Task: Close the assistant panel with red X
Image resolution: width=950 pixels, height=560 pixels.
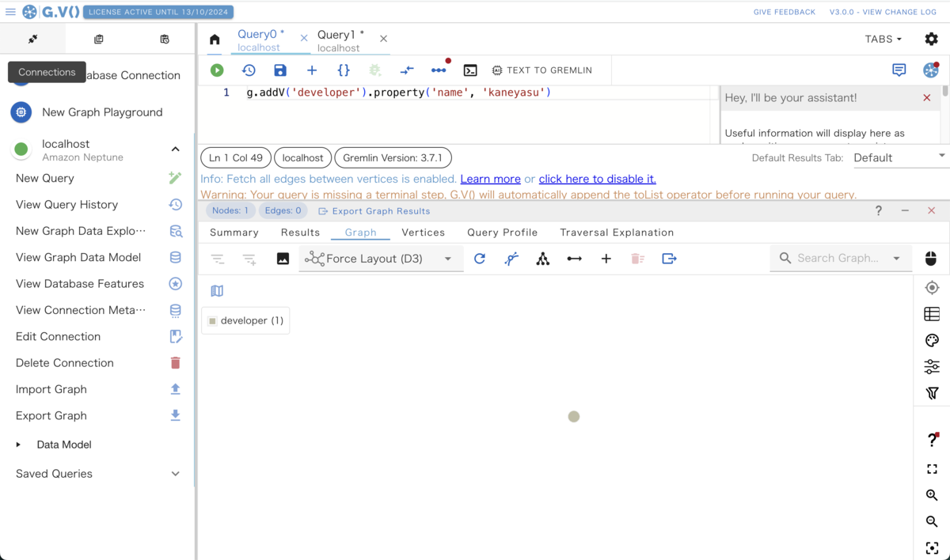Action: [927, 97]
